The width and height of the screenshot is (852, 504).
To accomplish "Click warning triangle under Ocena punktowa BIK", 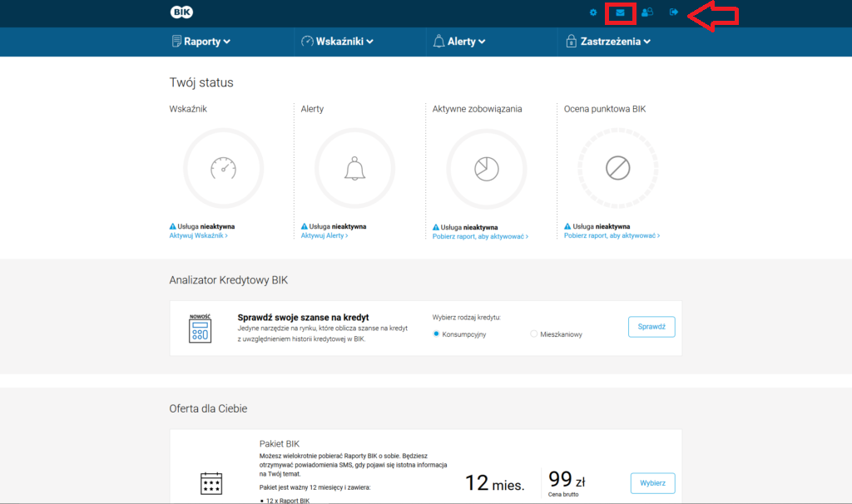I will 567,226.
